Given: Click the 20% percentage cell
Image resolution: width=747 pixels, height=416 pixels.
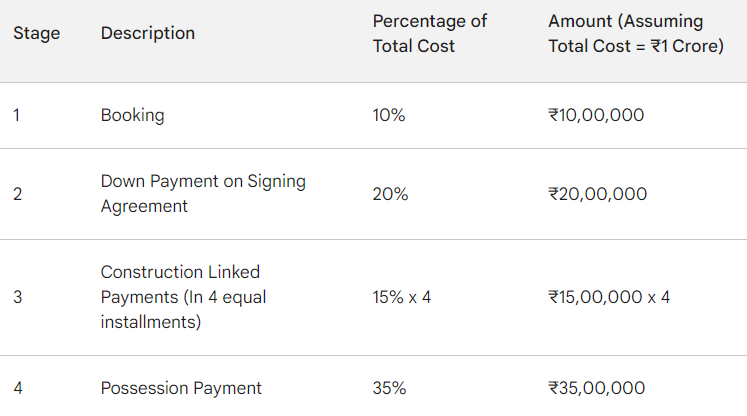Looking at the screenshot, I should point(390,194).
